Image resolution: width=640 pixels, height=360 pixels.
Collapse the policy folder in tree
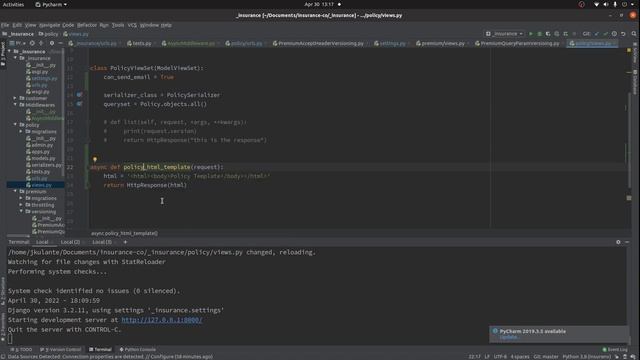[15, 124]
